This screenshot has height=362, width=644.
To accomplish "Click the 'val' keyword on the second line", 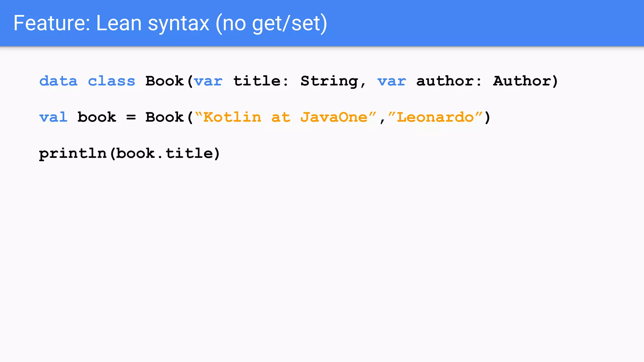I will (53, 117).
